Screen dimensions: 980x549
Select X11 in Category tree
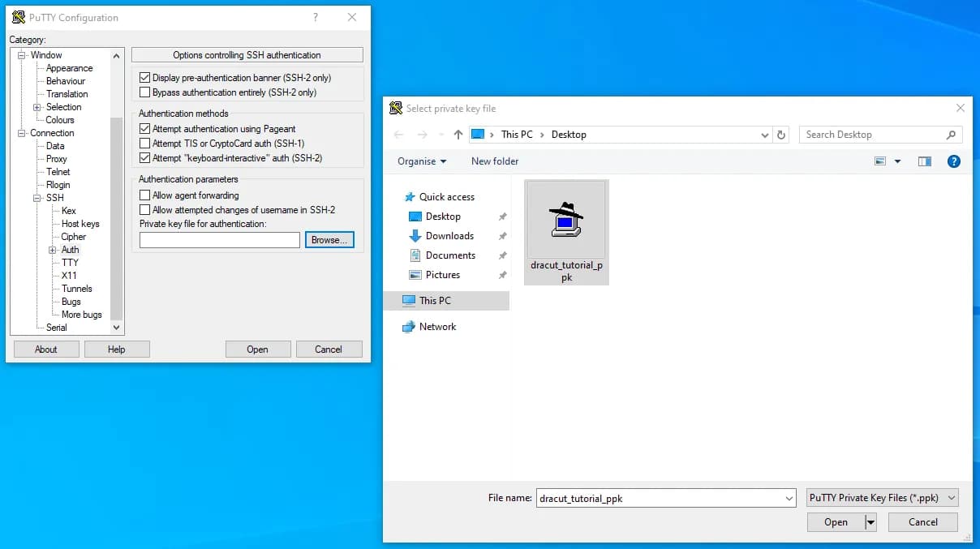pyautogui.click(x=69, y=276)
